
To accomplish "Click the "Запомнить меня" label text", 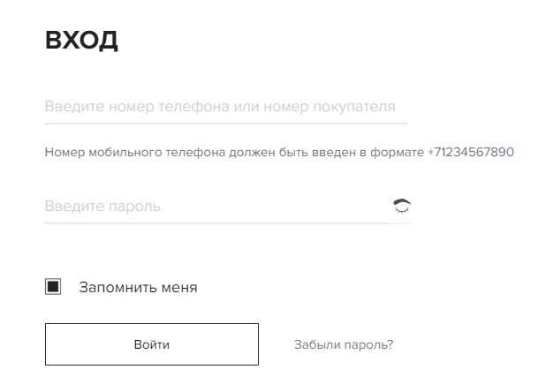I will click(x=138, y=287).
